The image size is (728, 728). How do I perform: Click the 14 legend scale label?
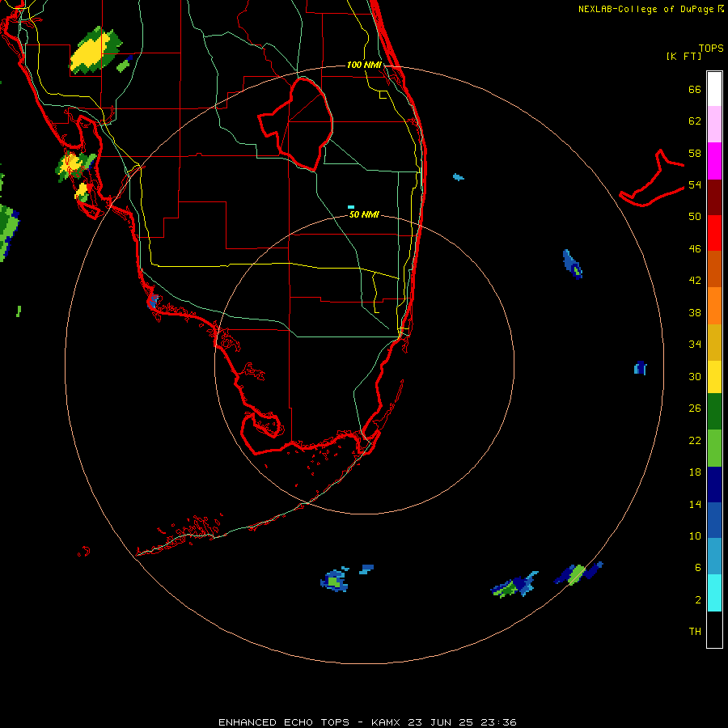point(695,504)
